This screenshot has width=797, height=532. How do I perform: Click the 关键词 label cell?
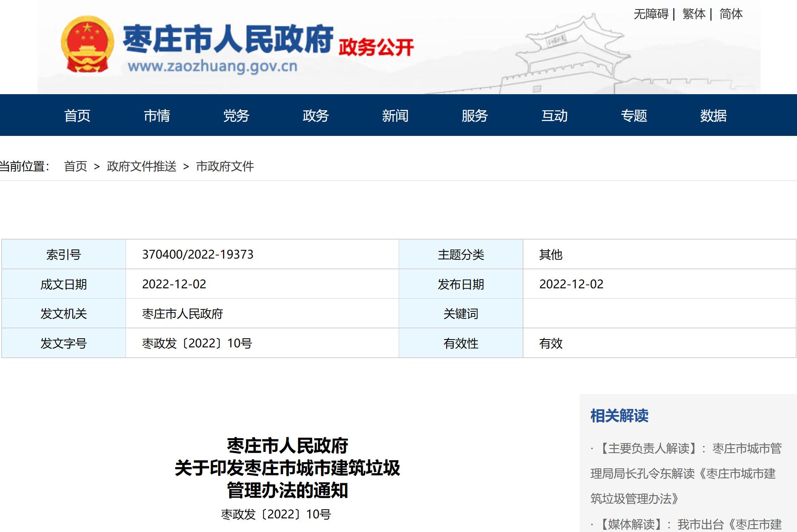[461, 313]
